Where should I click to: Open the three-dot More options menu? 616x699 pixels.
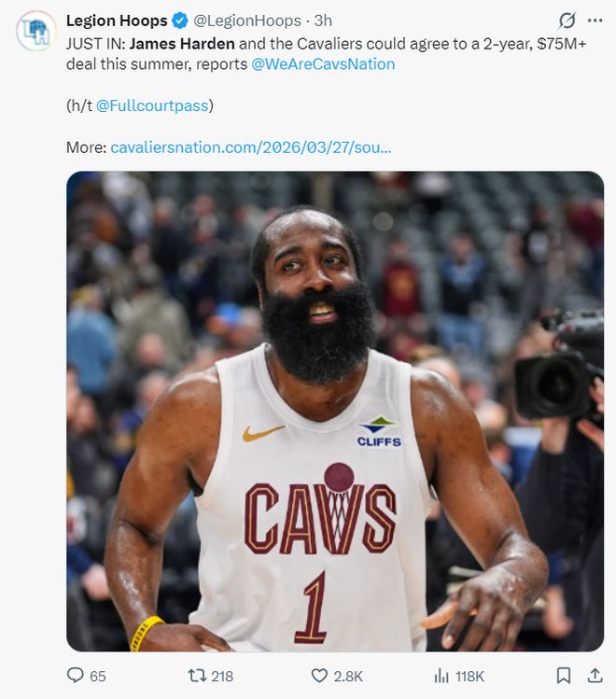point(594,21)
